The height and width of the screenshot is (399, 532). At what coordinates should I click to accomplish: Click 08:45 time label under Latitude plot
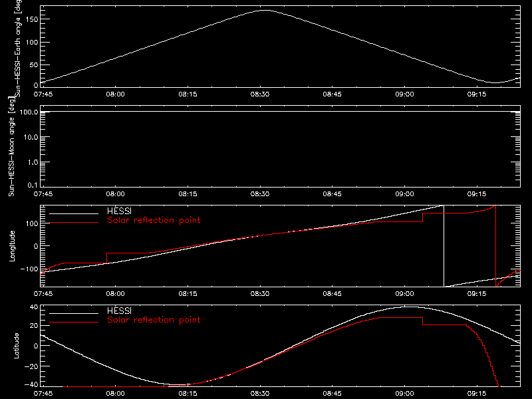332,393
